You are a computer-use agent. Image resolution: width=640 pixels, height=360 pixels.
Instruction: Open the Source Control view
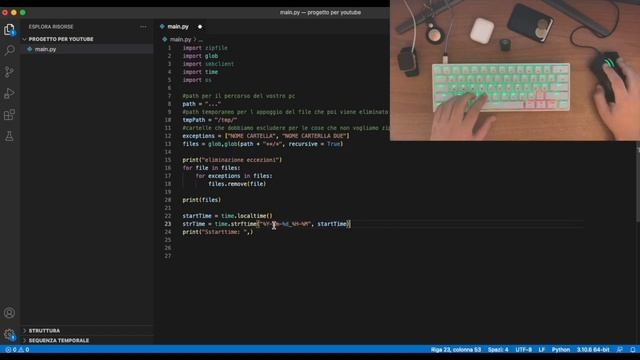pos(9,72)
